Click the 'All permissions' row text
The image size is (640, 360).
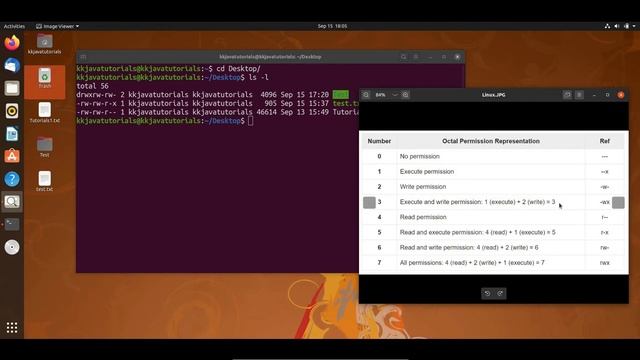pos(472,262)
